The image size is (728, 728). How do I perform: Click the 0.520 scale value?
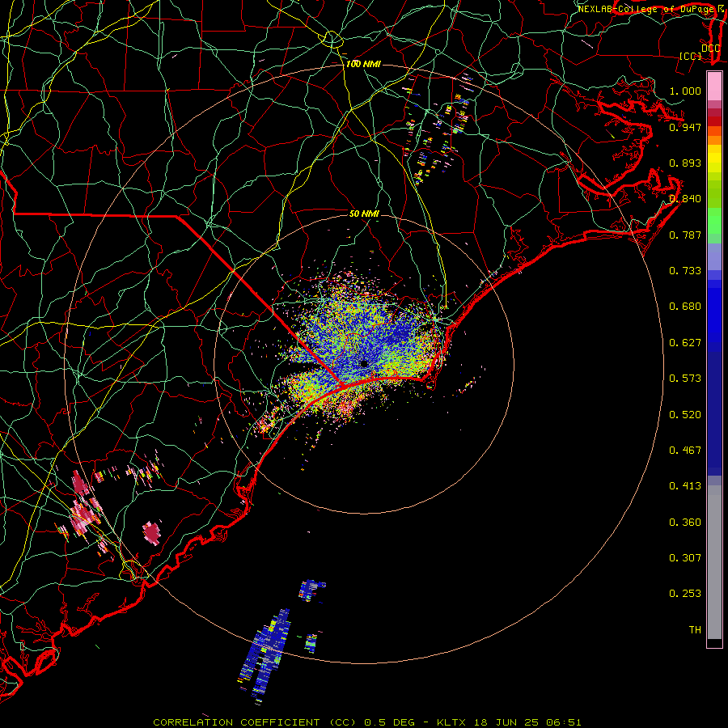[685, 415]
